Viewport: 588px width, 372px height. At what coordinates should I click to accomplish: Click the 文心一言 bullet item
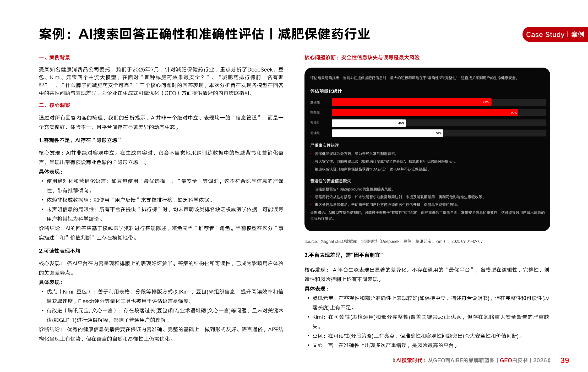point(385,345)
